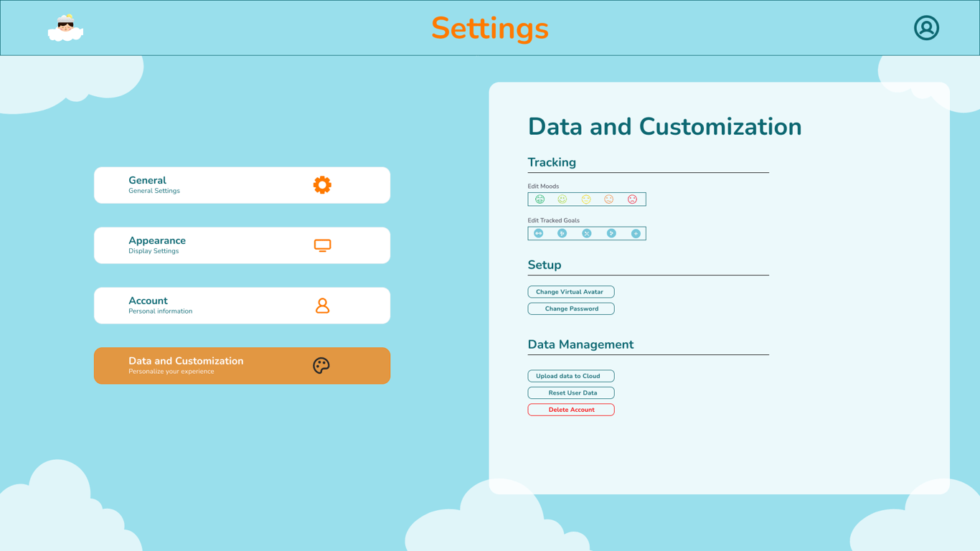Click the orange Settings page title
This screenshot has height=551, width=980.
(490, 28)
